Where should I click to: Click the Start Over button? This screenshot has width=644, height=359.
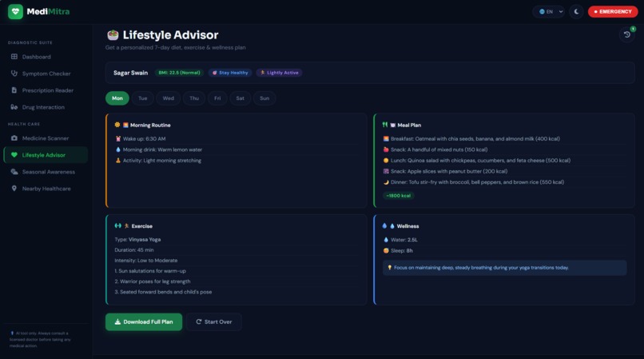214,322
